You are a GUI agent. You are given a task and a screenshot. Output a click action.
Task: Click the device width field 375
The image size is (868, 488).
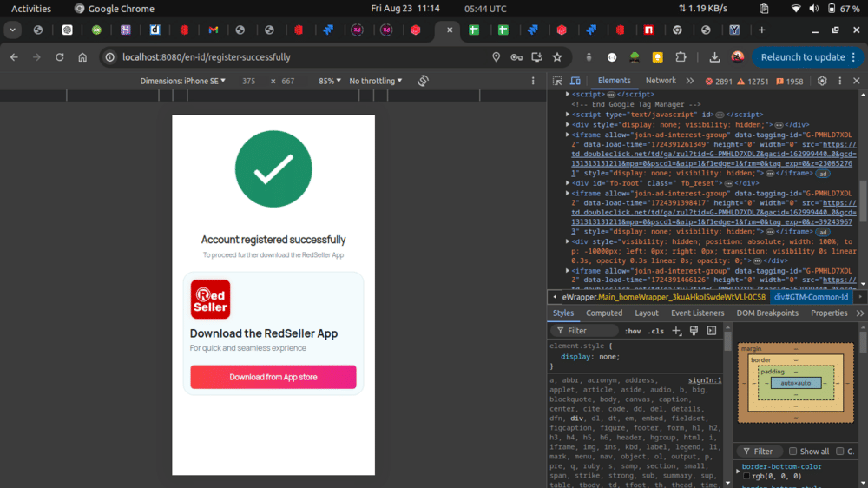248,81
